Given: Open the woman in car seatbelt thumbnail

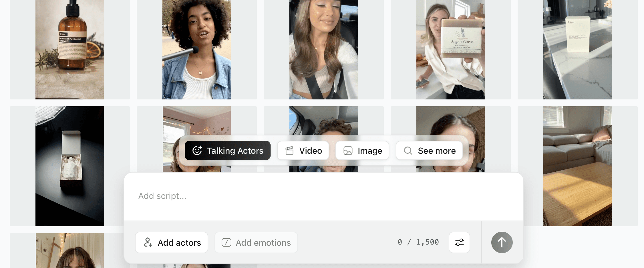Looking at the screenshot, I should click(x=324, y=50).
